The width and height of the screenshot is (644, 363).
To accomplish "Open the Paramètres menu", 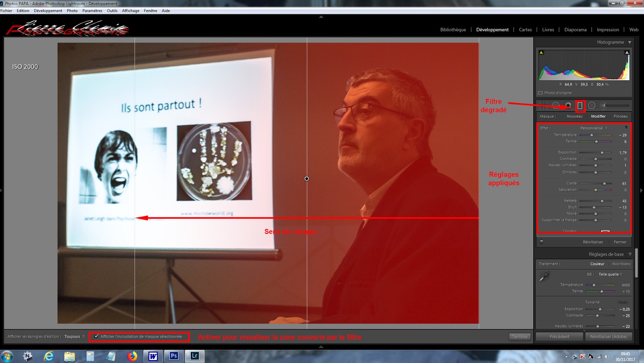I will [x=92, y=11].
